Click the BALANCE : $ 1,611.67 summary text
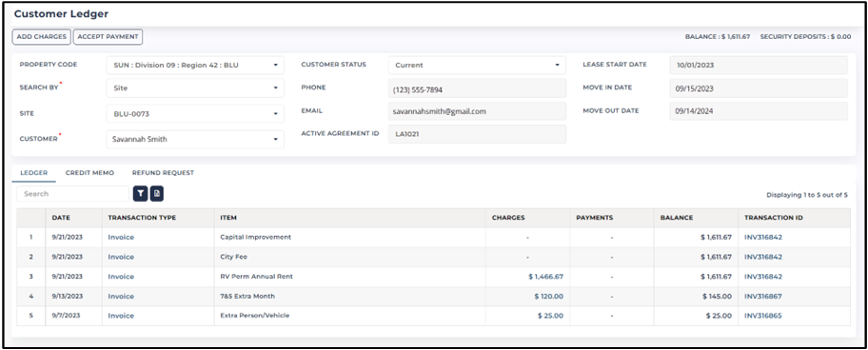The width and height of the screenshot is (868, 350). tap(718, 37)
